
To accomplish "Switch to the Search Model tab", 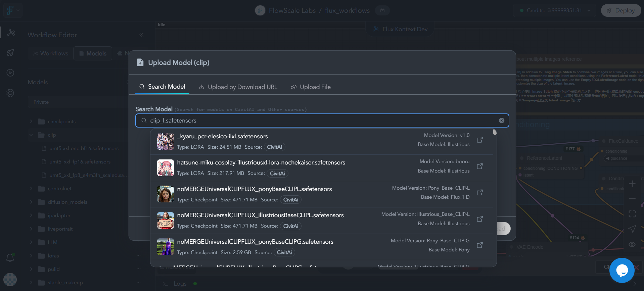I will [162, 87].
